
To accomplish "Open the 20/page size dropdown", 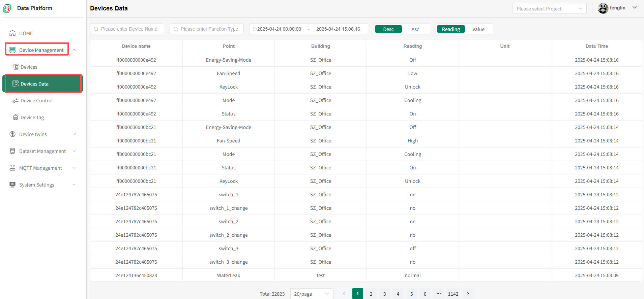I will [x=311, y=294].
